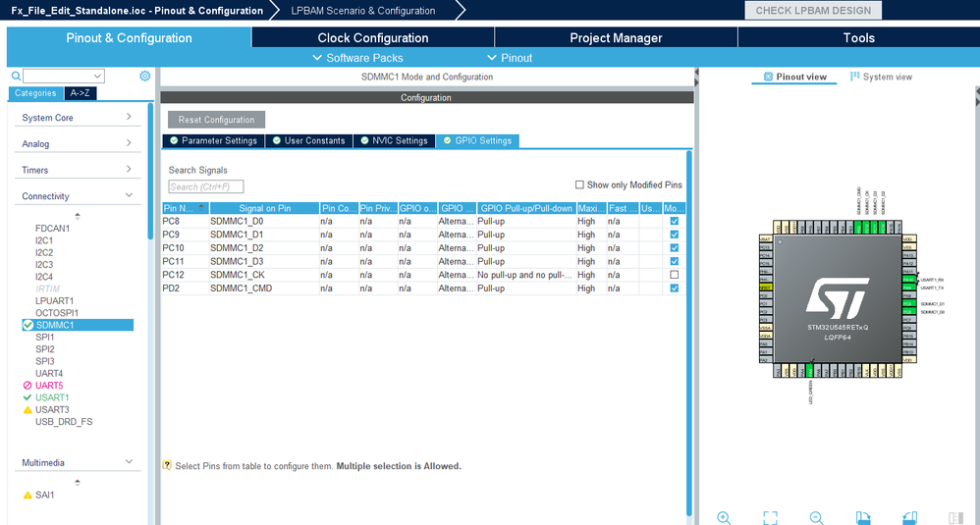
Task: Open the Parameter Settings tab
Action: point(214,140)
